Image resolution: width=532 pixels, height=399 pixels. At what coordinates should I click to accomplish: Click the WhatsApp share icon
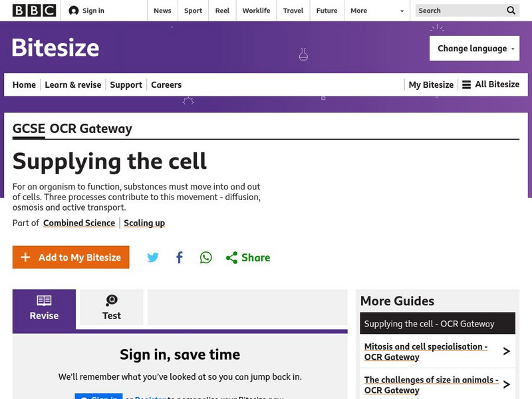205,257
